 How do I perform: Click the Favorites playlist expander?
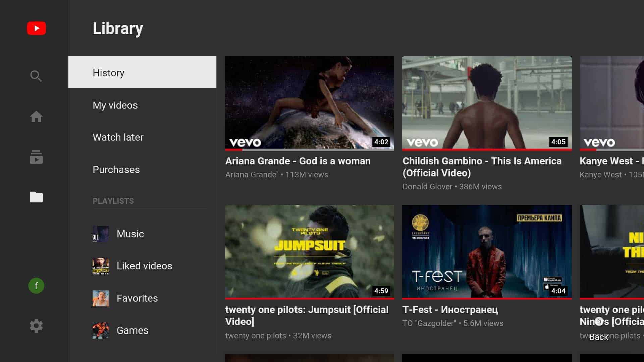[x=137, y=298]
